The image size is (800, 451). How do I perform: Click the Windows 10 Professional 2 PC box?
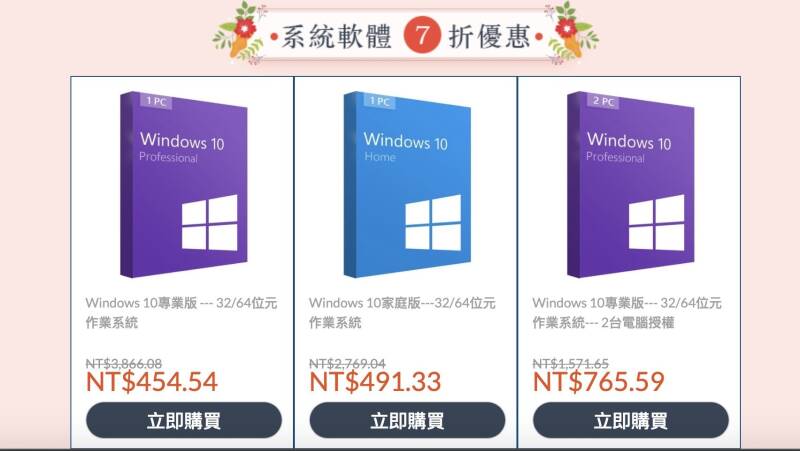pos(631,185)
